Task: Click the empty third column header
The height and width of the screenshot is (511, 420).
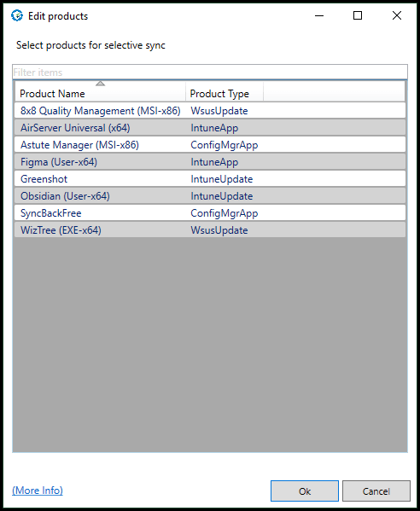Action: tap(334, 94)
